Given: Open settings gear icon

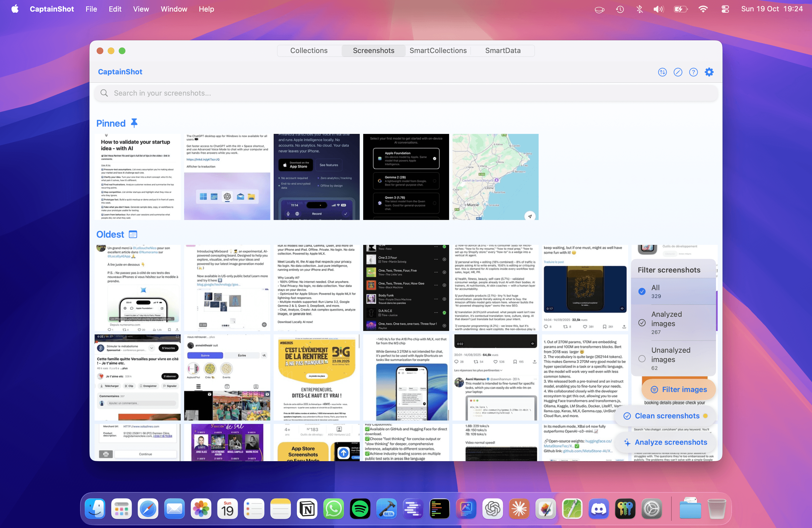Looking at the screenshot, I should pyautogui.click(x=709, y=72).
